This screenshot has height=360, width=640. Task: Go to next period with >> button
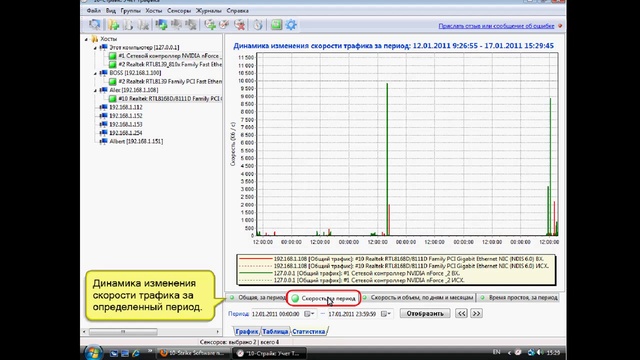(x=476, y=313)
